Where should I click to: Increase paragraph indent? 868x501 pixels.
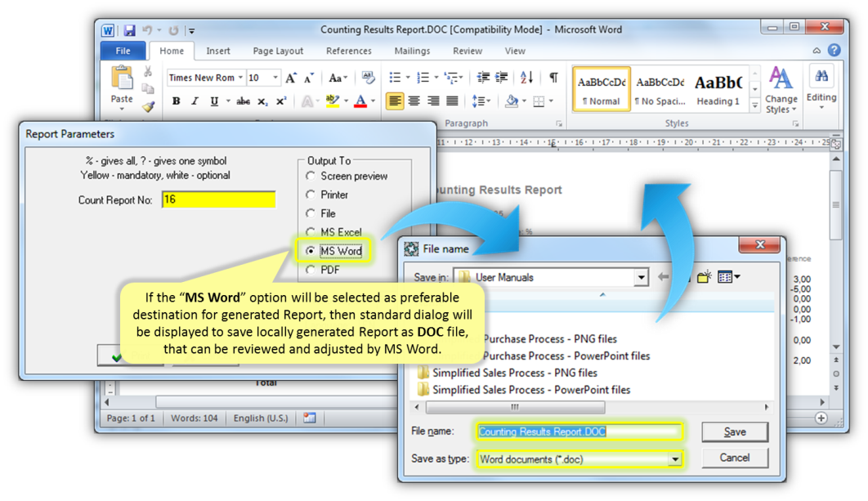pyautogui.click(x=502, y=78)
